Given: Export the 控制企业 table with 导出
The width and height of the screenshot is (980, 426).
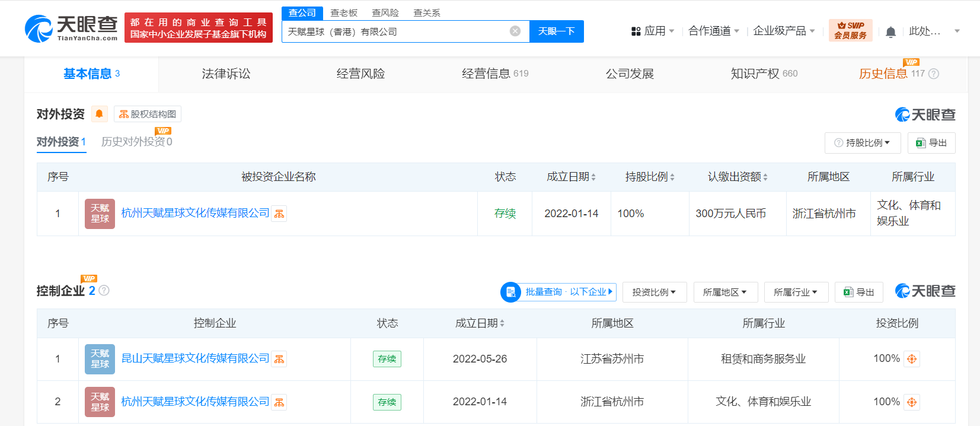Looking at the screenshot, I should (x=859, y=292).
